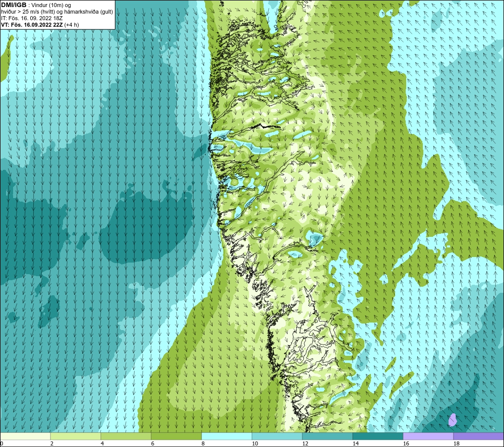Image resolution: width=504 pixels, height=447 pixels.
Task: Click the 2–4 m/s light green legend swatch
Action: (x=76, y=436)
